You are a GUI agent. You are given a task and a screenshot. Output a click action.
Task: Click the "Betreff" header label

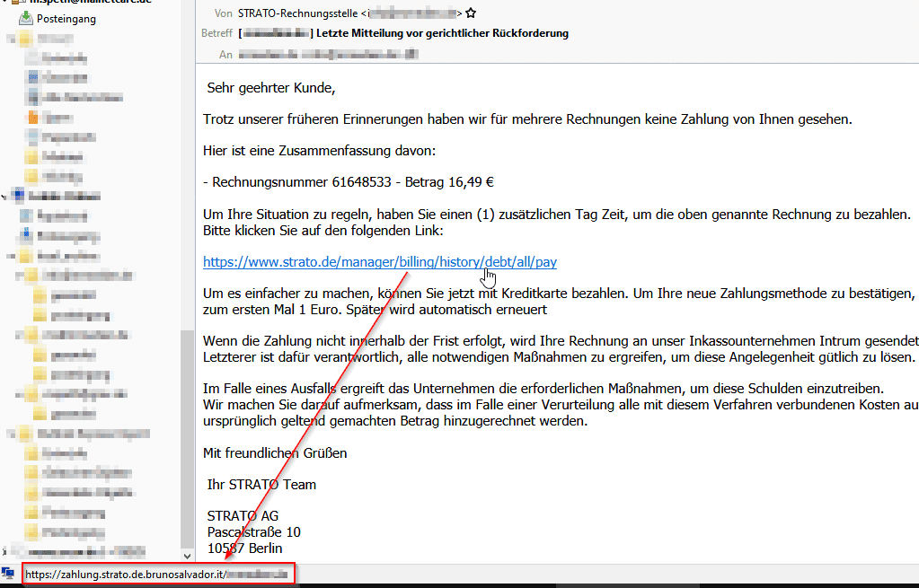216,33
